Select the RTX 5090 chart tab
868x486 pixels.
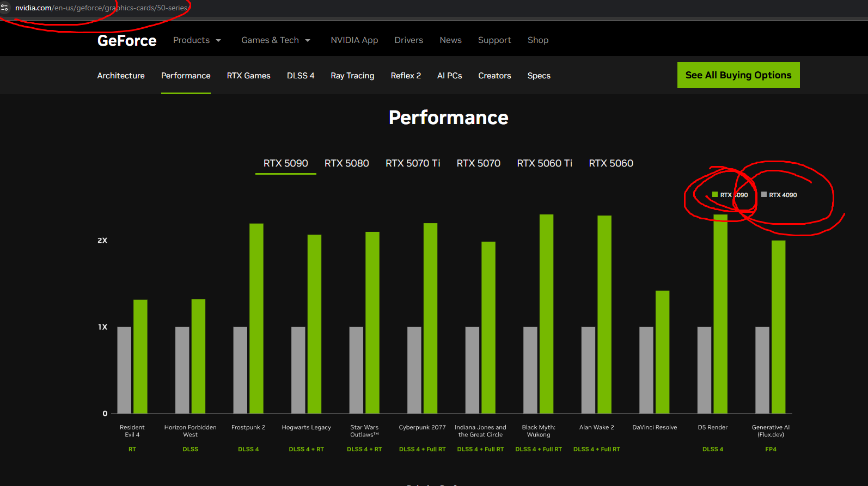tap(286, 163)
